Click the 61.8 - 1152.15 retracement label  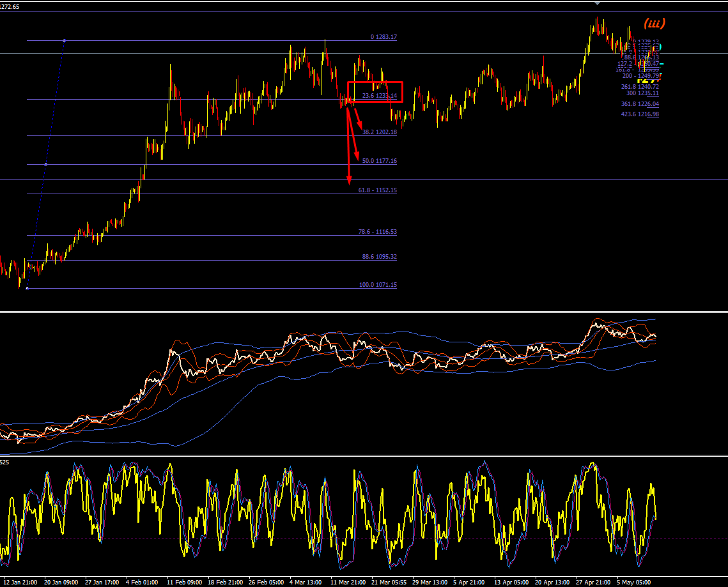click(378, 190)
